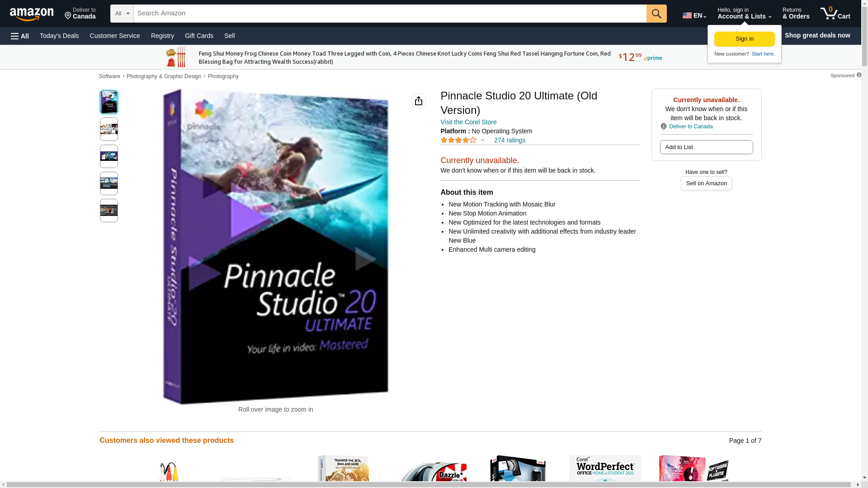Open the search category All dropdown
The width and height of the screenshot is (868, 488).
[x=122, y=14]
